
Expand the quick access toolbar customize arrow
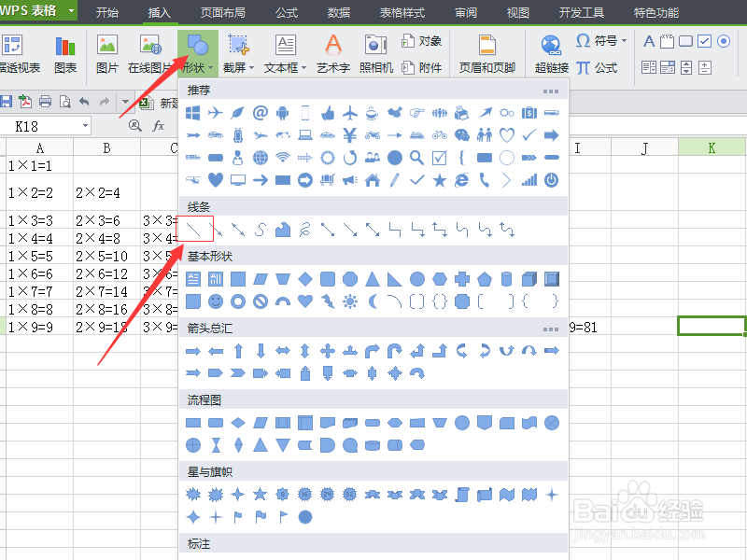(x=125, y=101)
